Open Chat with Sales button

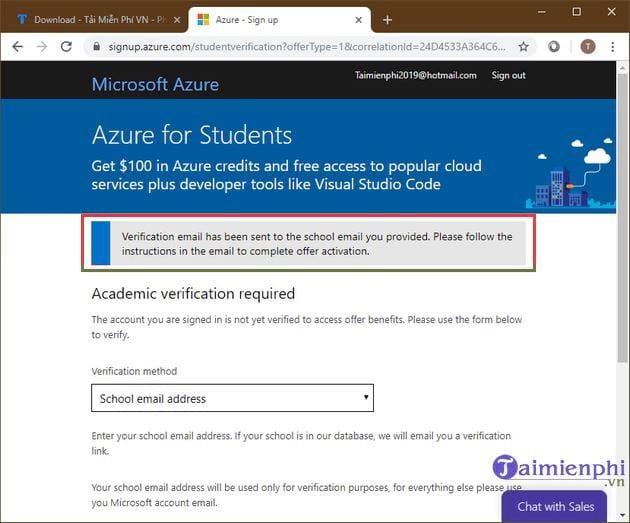555,507
